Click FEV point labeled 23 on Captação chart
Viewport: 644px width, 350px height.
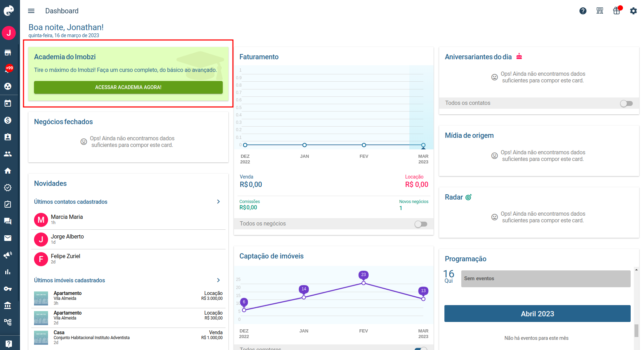click(364, 283)
